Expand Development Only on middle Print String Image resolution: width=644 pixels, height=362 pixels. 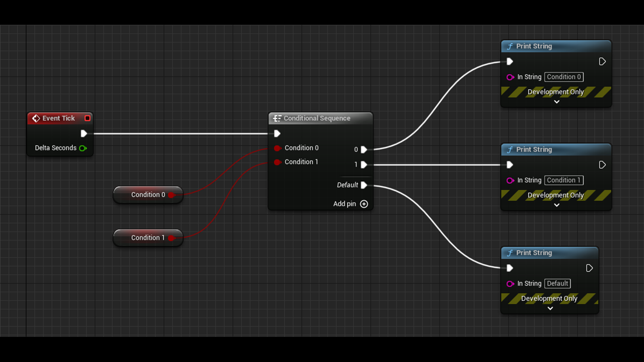(x=556, y=205)
